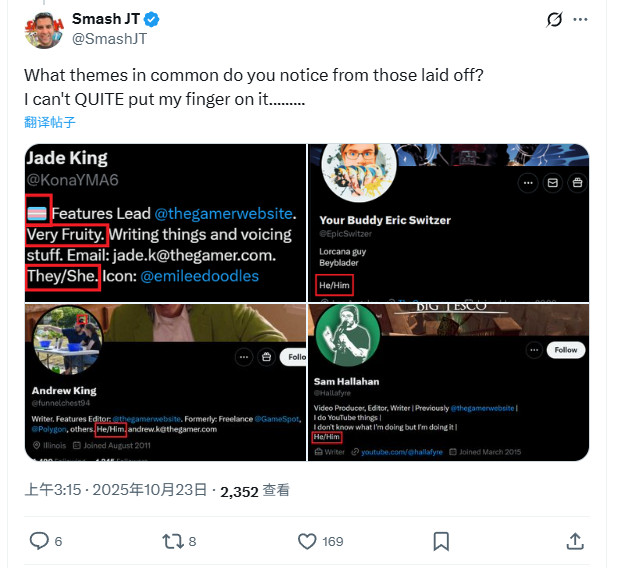
Task: Open the @SmashJT handle link
Action: [x=109, y=38]
